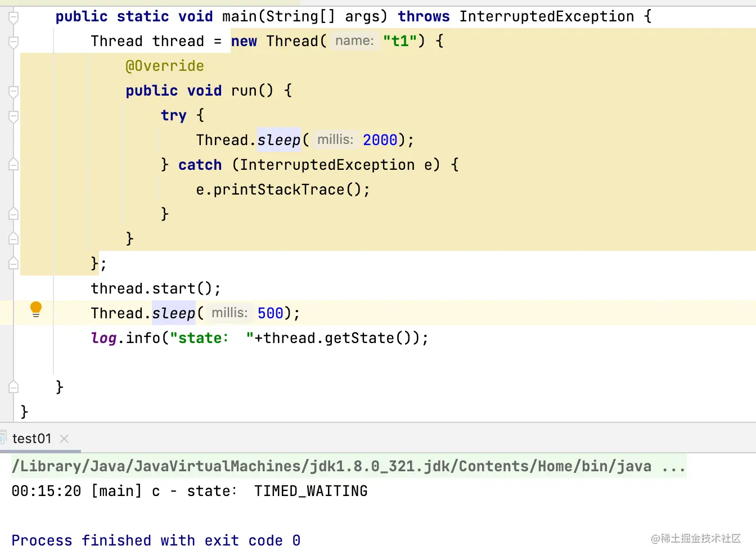Click the java executable path in console
Viewport: 756px width, 559px height.
[x=349, y=466]
